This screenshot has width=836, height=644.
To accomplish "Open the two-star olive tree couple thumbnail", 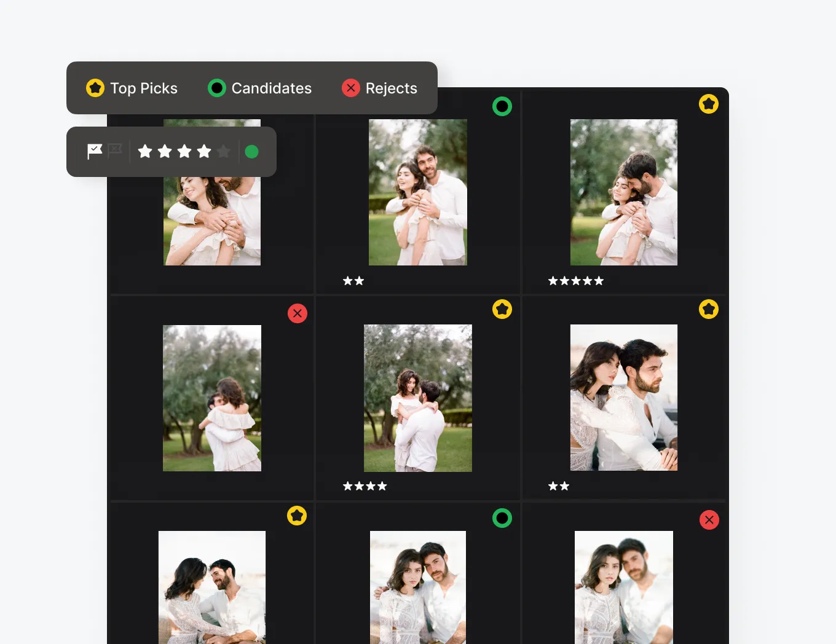I will point(418,192).
